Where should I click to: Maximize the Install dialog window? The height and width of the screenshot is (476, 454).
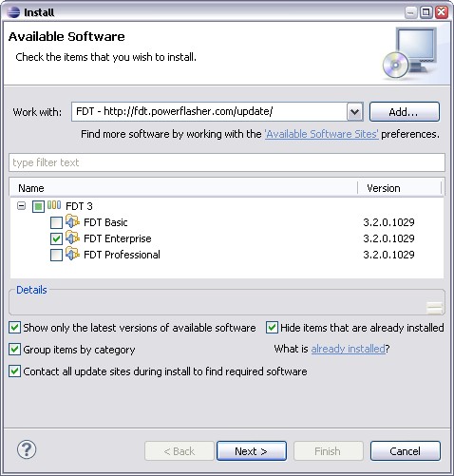tap(426, 12)
